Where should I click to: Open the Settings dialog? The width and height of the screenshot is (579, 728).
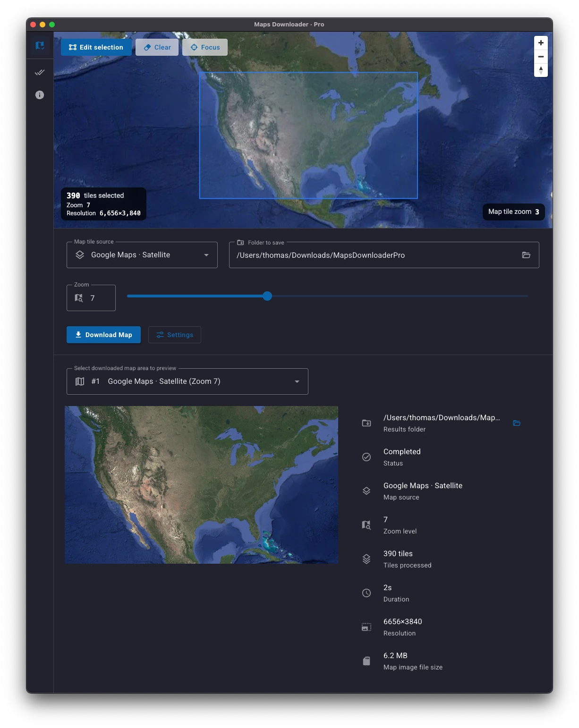coord(175,335)
